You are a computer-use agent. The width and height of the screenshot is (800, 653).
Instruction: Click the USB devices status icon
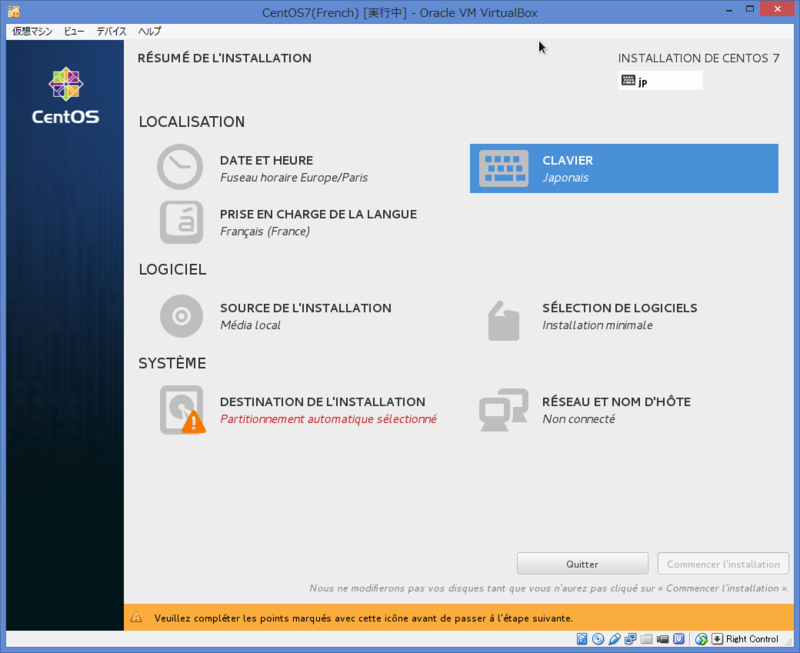[x=614, y=639]
